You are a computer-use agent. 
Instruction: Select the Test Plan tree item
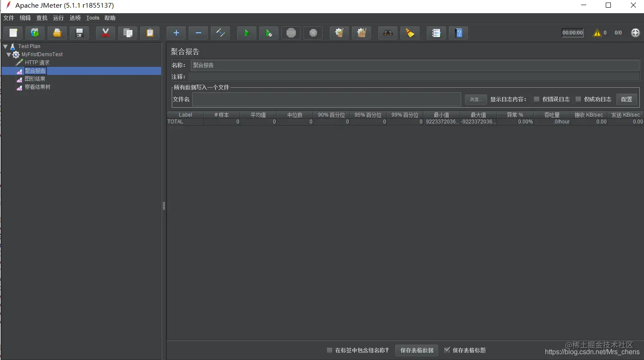point(29,46)
